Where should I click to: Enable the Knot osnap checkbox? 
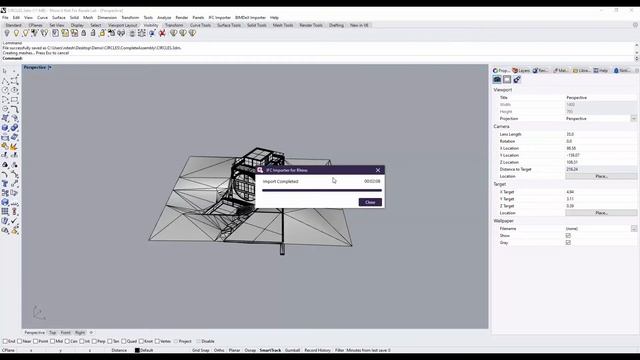(142, 341)
